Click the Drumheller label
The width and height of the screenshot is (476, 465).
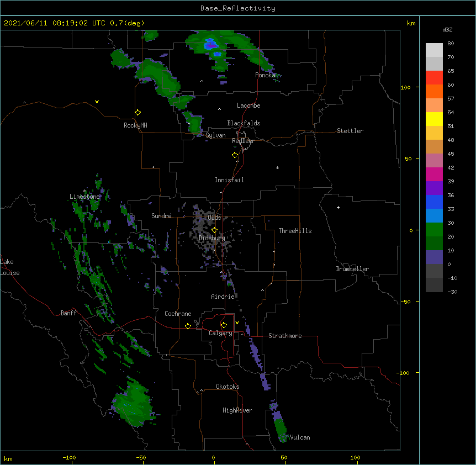[352, 269]
